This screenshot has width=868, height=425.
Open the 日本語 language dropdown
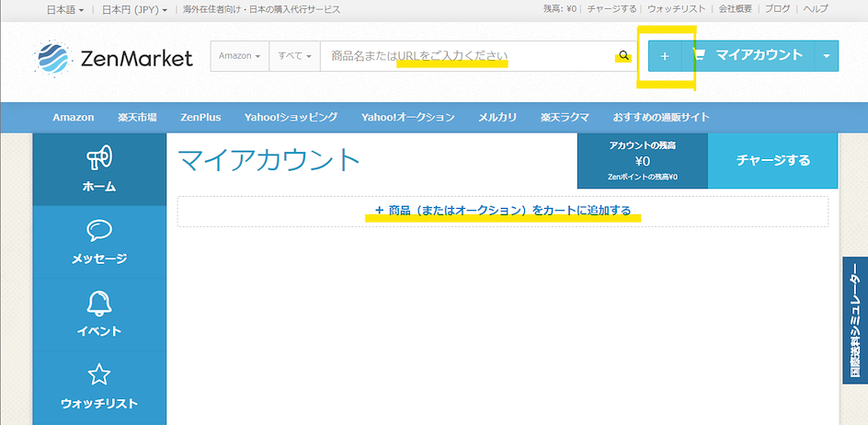tap(66, 9)
